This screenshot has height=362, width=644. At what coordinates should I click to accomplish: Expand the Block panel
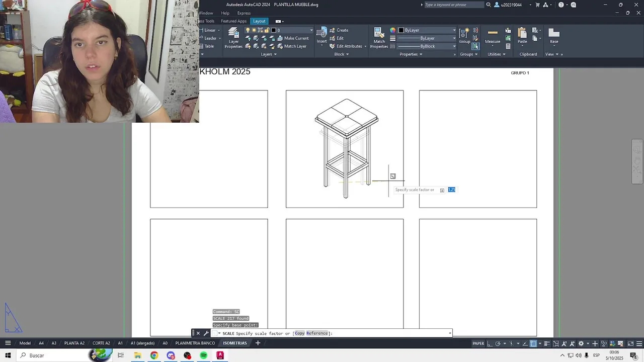342,54
